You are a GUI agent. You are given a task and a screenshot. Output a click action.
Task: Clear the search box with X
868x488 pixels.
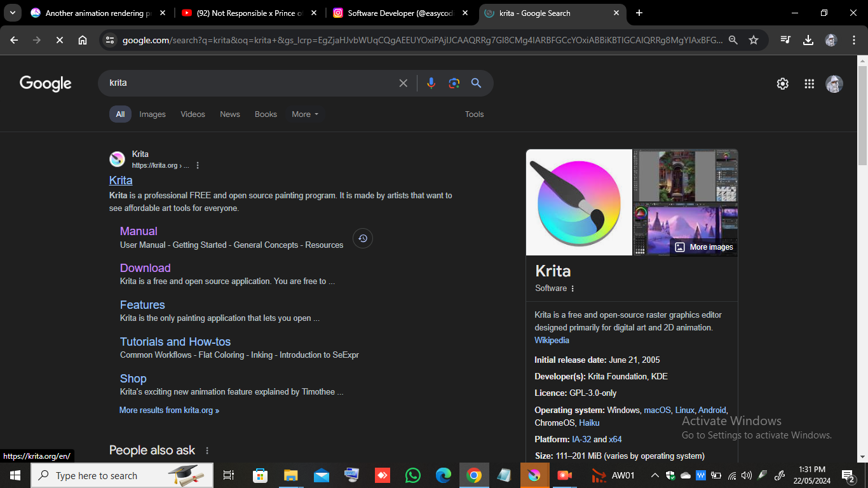[403, 83]
